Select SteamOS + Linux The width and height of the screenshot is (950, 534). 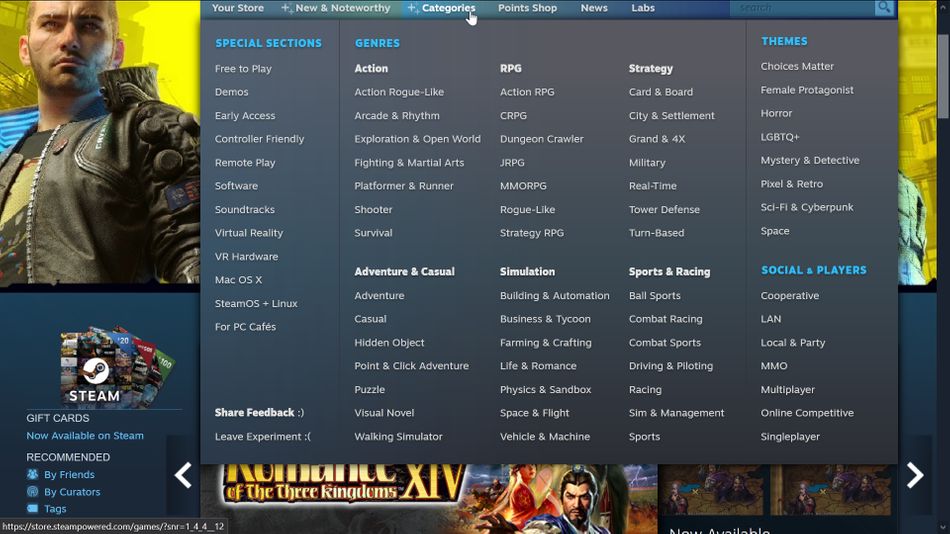pyautogui.click(x=256, y=304)
